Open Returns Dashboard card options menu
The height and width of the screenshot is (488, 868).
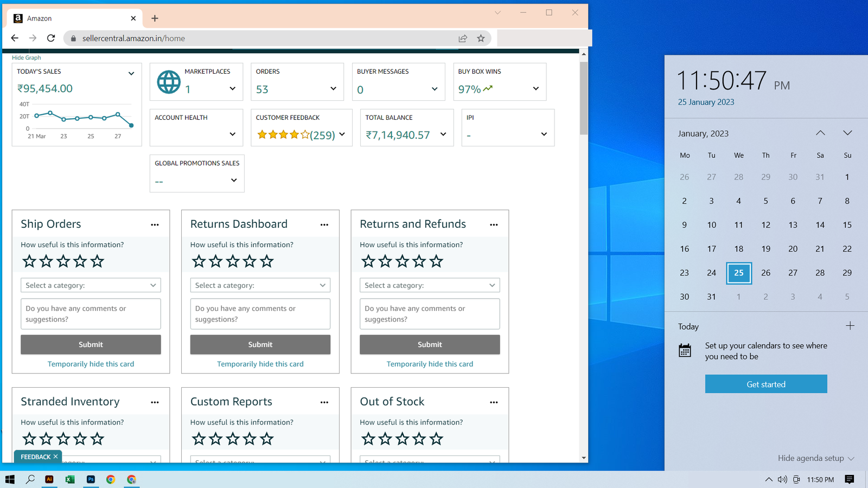324,224
